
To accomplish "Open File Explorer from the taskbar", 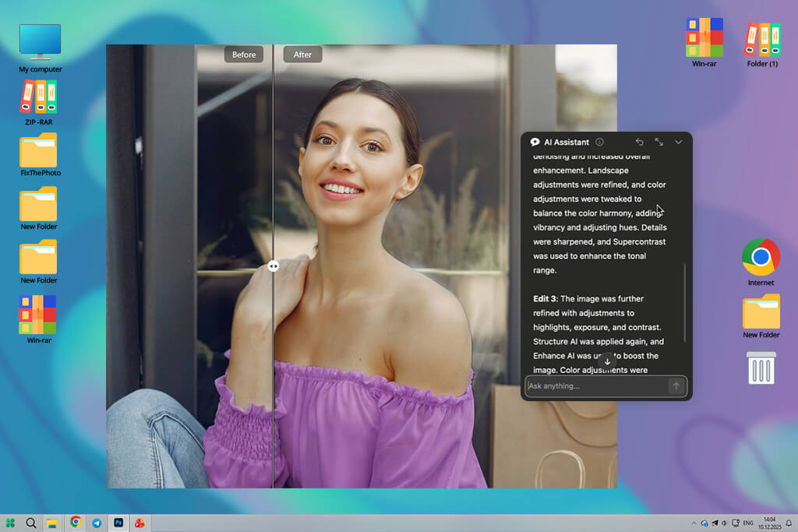I will (52, 523).
